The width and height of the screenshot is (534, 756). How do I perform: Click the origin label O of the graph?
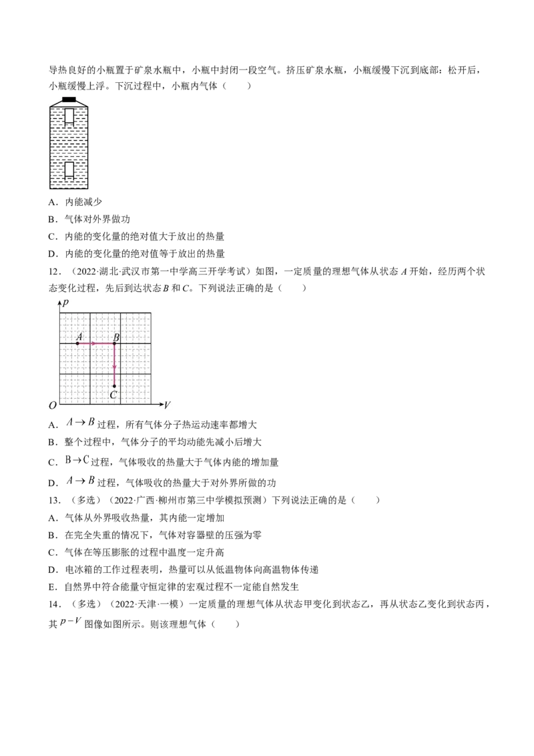pyautogui.click(x=53, y=404)
